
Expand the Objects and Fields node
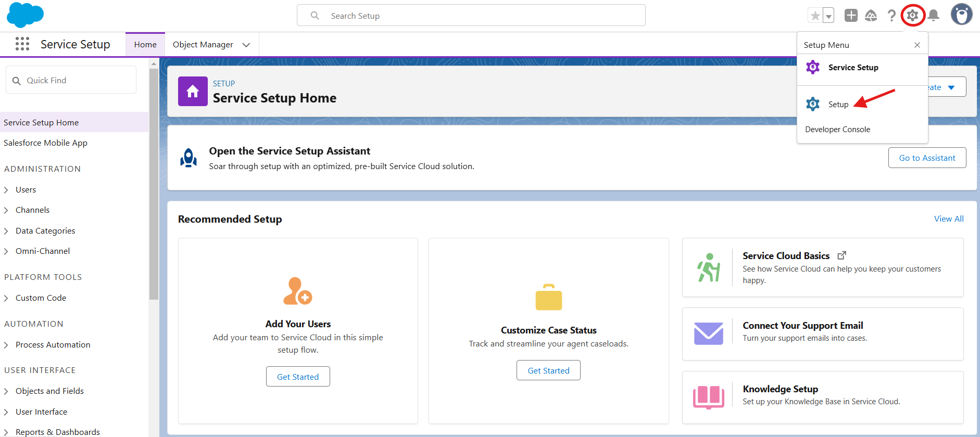6,391
